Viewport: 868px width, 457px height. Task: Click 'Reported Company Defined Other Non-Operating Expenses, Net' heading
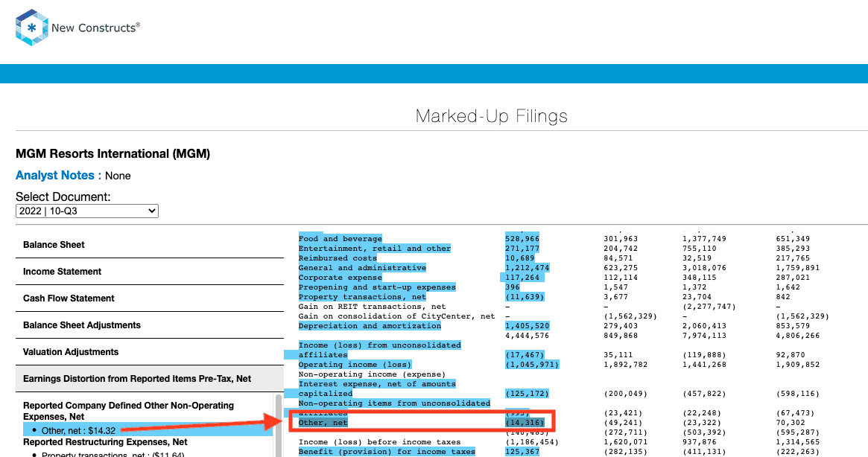click(128, 411)
